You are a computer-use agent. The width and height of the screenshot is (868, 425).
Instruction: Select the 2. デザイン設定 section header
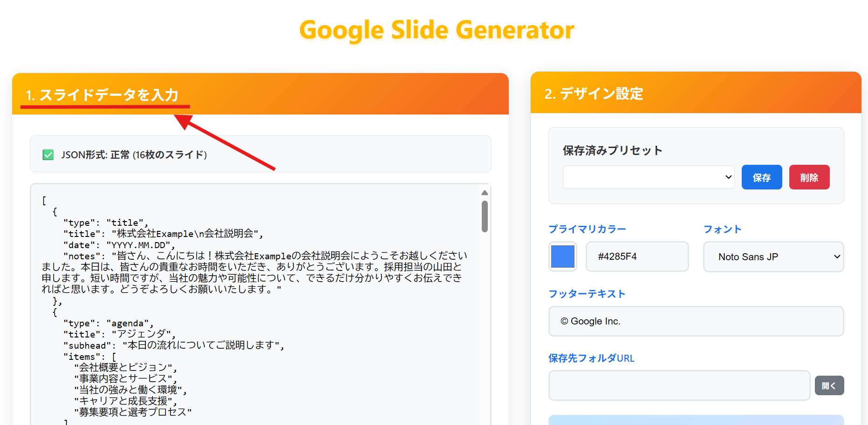594,94
